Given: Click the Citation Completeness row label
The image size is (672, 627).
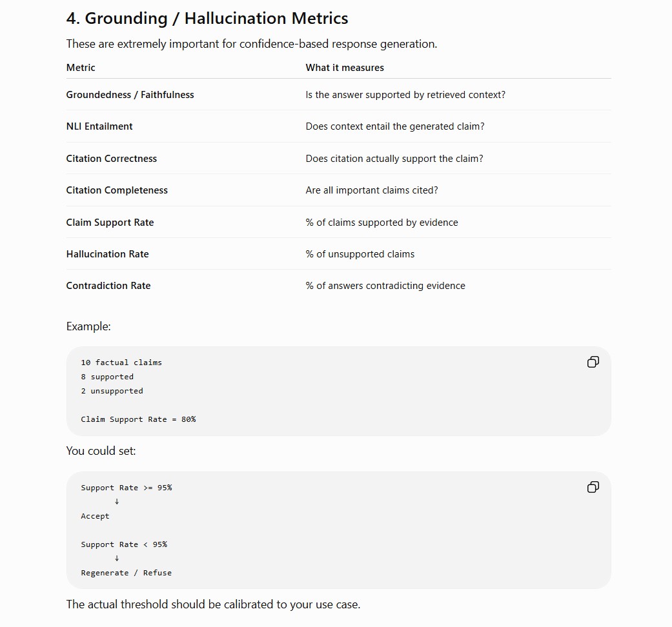Looking at the screenshot, I should tap(117, 190).
